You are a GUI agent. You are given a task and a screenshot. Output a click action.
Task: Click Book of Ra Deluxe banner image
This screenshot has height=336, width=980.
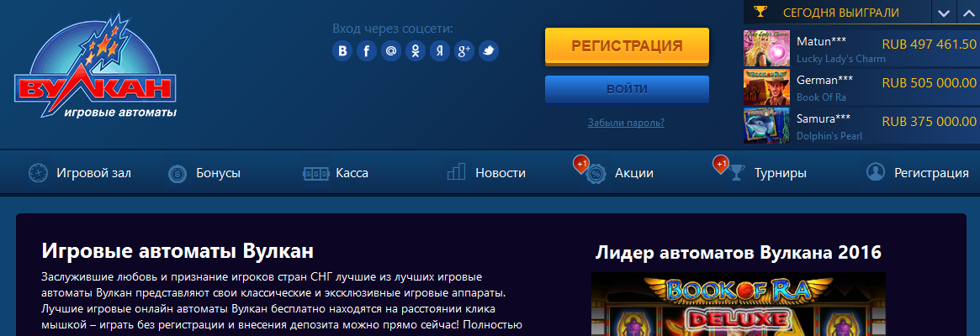coord(738,304)
